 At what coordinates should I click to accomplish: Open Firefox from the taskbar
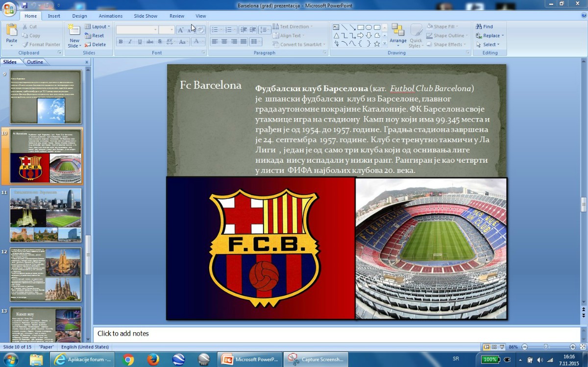click(x=153, y=360)
